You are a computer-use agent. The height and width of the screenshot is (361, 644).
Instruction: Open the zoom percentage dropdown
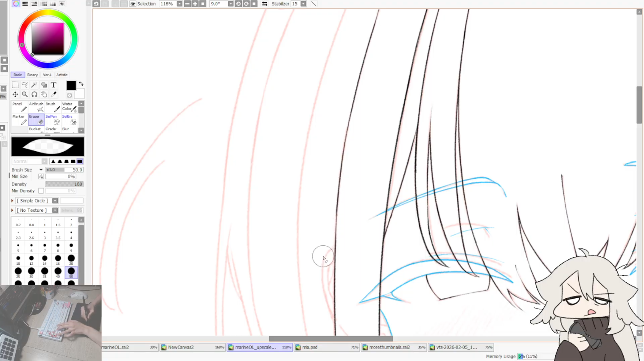click(179, 4)
